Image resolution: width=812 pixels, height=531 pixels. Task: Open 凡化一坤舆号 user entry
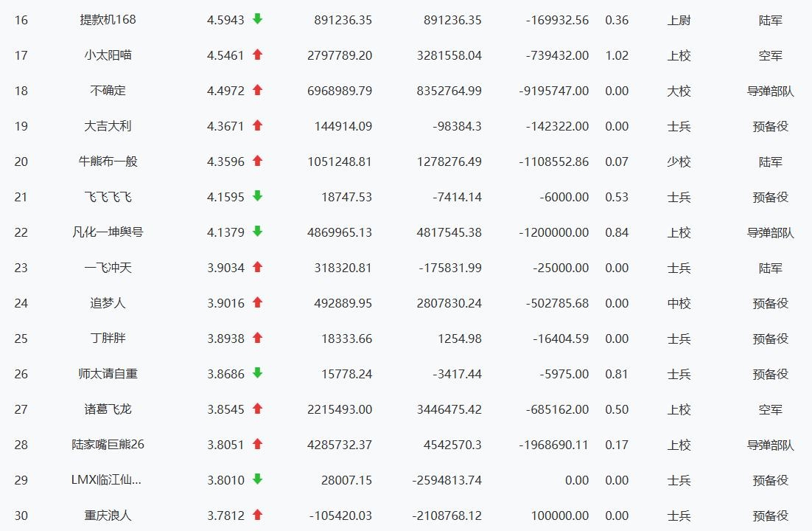(x=108, y=232)
